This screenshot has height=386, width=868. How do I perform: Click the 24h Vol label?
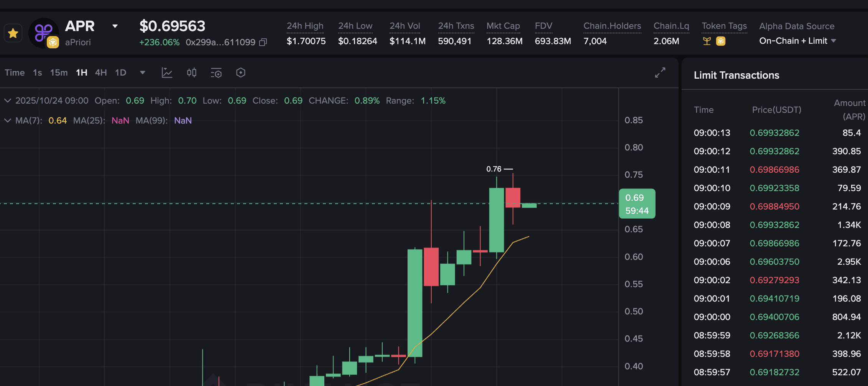pyautogui.click(x=405, y=26)
